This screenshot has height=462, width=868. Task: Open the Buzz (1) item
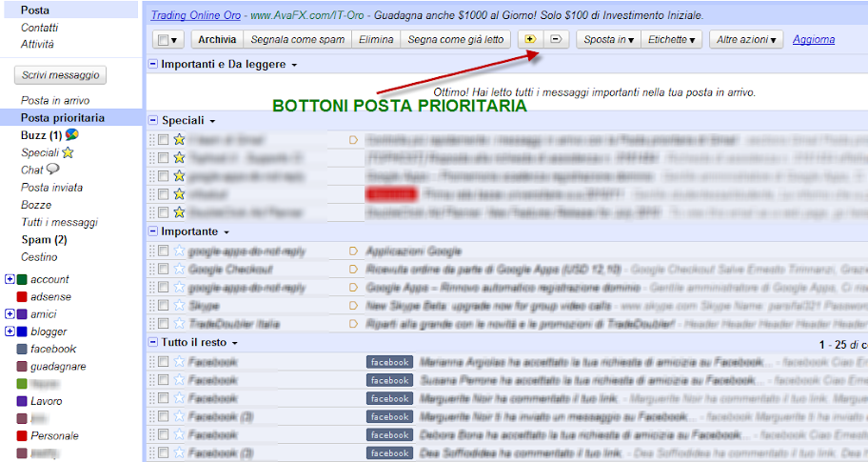click(41, 135)
